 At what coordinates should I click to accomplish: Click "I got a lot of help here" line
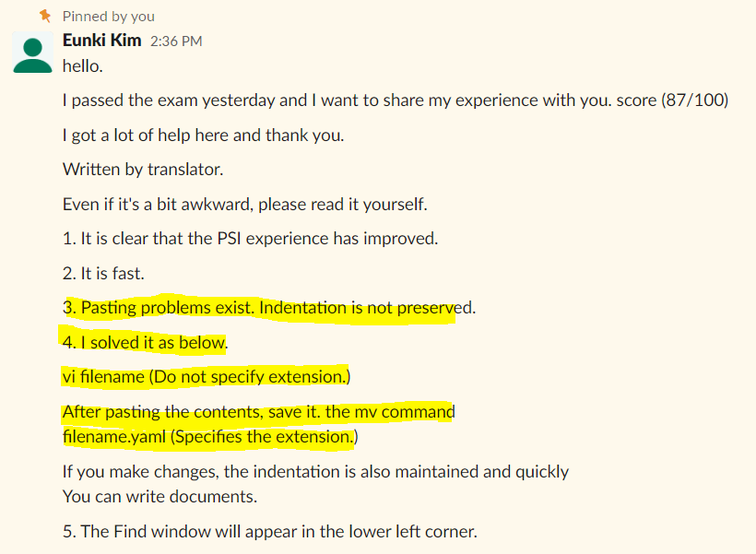[203, 136]
